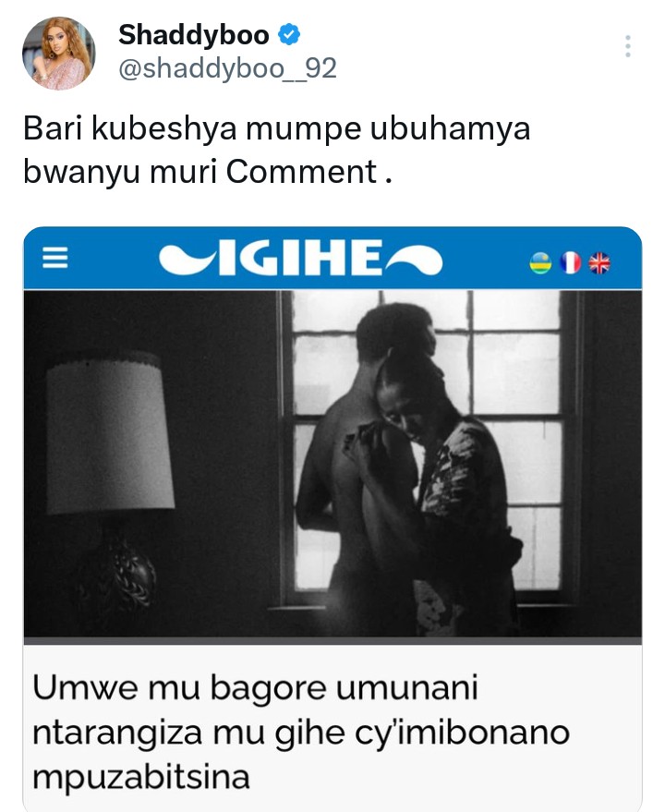Click the right swoosh of the IGIHE logo

pyautogui.click(x=413, y=260)
